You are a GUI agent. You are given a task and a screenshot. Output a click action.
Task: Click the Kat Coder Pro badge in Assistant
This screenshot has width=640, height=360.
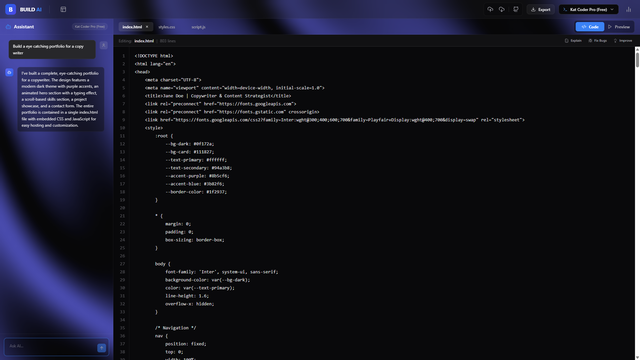pyautogui.click(x=90, y=27)
